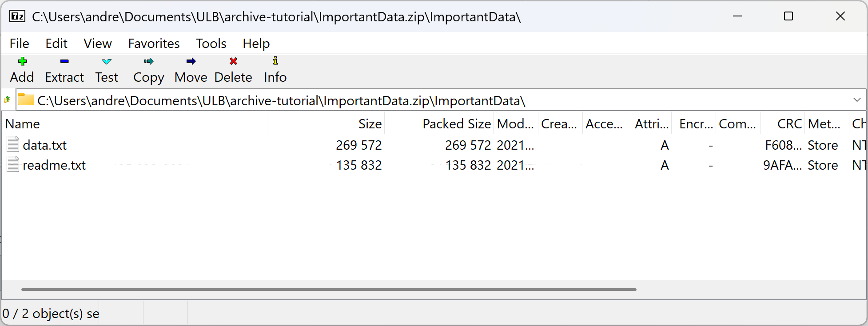Run Test on the archive
868x326 pixels.
tap(107, 61)
